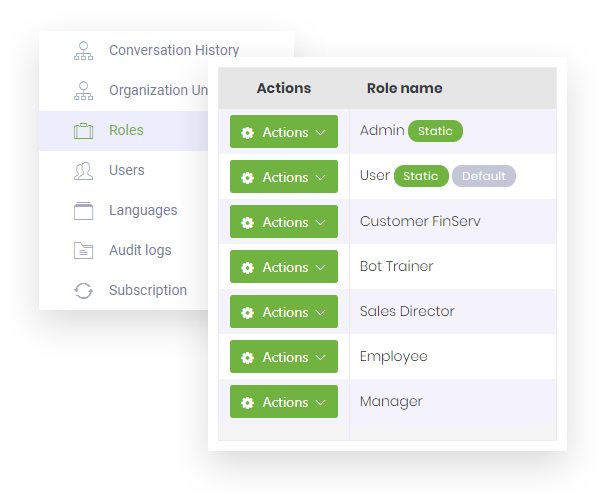Click the Role name column header
Viewport: 605px width, 500px height.
[x=404, y=88]
